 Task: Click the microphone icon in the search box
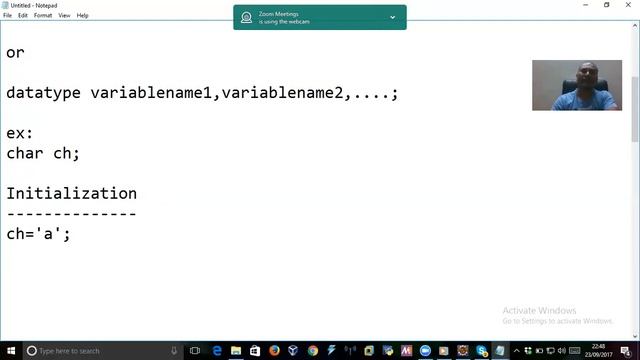coord(174,351)
